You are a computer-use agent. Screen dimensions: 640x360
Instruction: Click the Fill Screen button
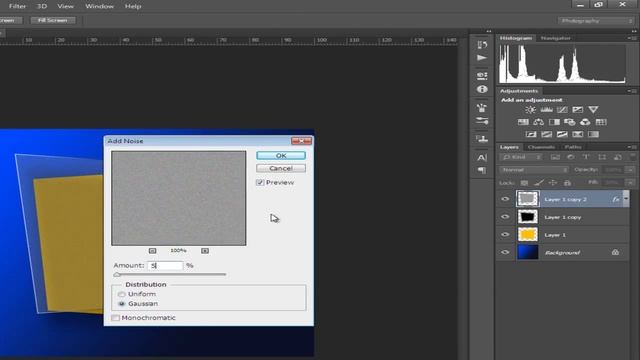(x=53, y=20)
